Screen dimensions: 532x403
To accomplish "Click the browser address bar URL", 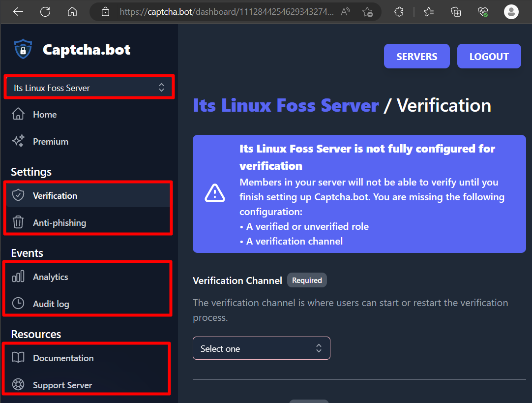I will (x=227, y=12).
